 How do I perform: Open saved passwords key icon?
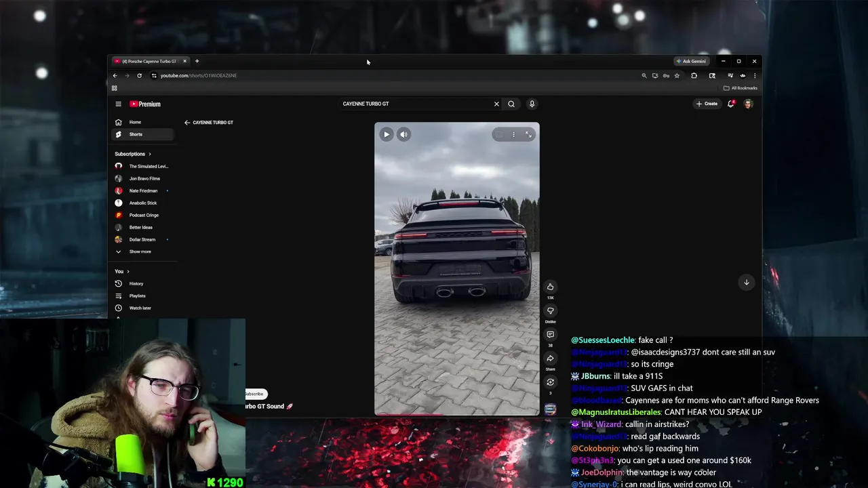click(666, 76)
